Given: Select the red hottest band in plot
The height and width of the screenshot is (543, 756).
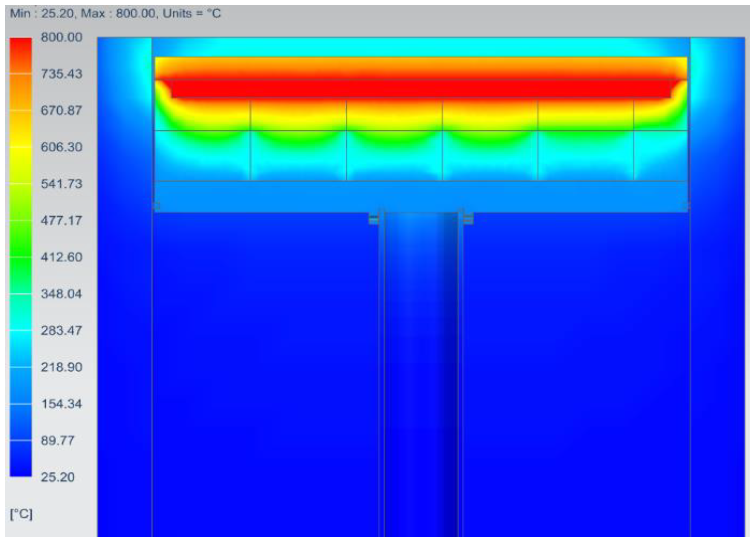Looking at the screenshot, I should 421,89.
